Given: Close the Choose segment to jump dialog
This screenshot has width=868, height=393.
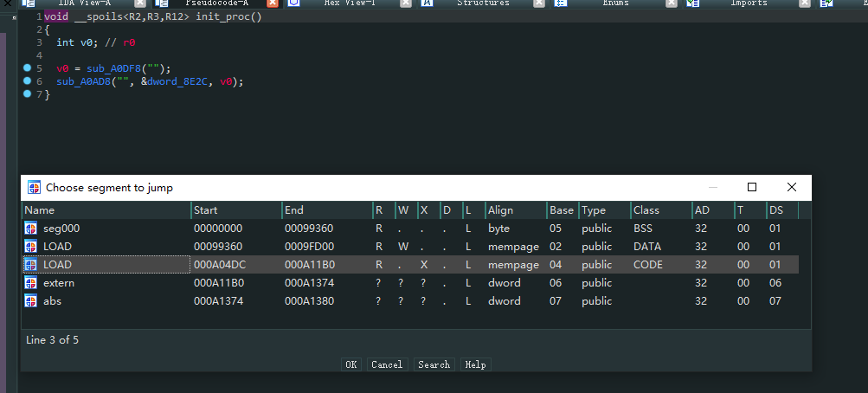Looking at the screenshot, I should tap(792, 187).
